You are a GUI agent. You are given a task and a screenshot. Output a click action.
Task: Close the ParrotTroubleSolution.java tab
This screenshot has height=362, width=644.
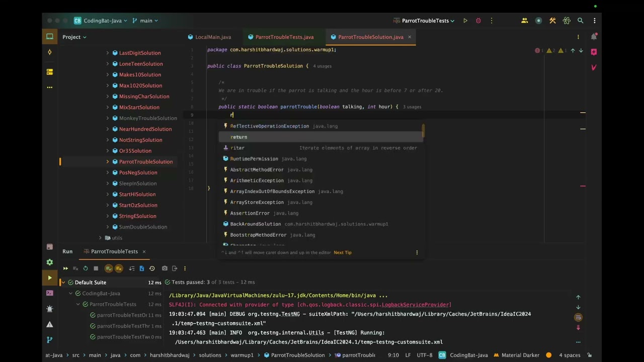pos(410,37)
